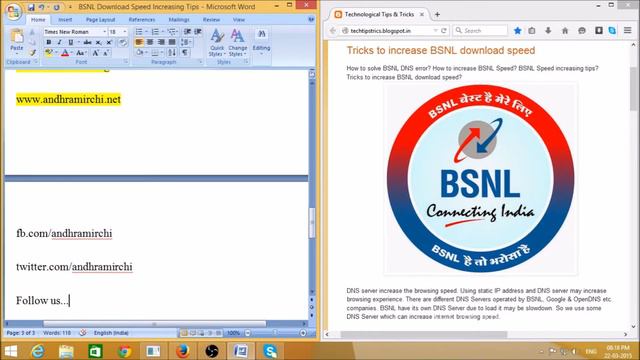Click the Firefox Search box

pos(480,31)
